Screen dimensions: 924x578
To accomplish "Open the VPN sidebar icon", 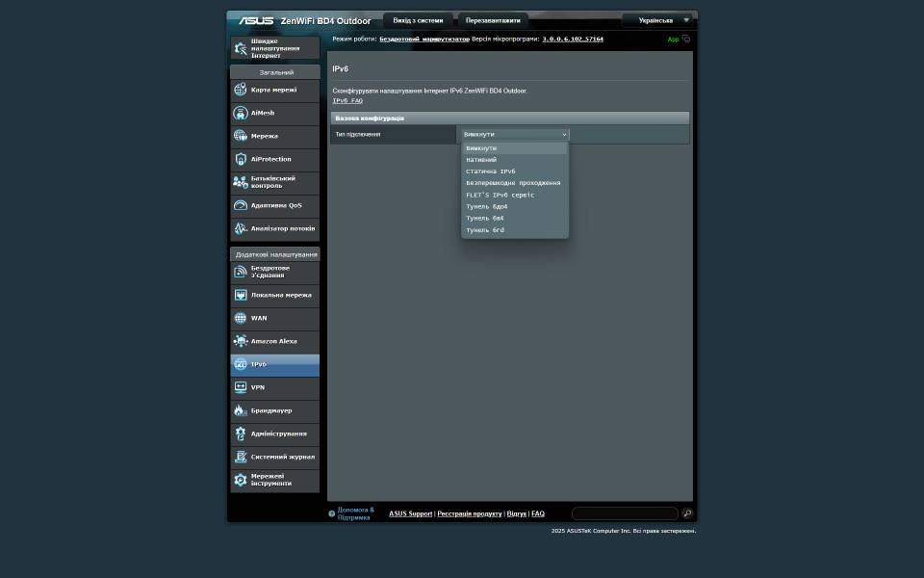I will (241, 387).
